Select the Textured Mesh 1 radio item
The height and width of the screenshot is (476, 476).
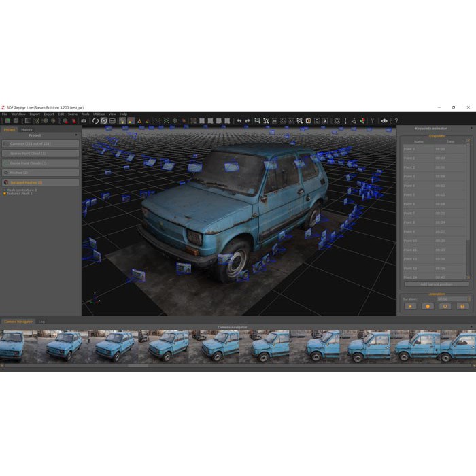point(18,194)
